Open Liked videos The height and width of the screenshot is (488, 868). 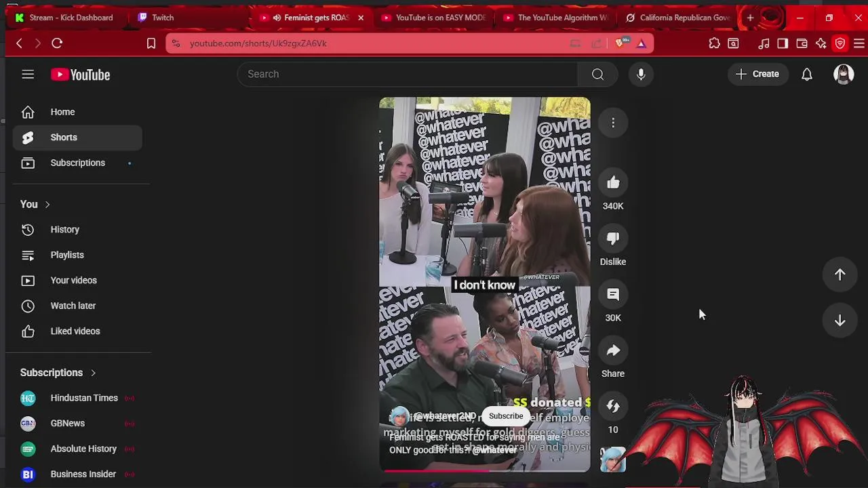[77, 331]
